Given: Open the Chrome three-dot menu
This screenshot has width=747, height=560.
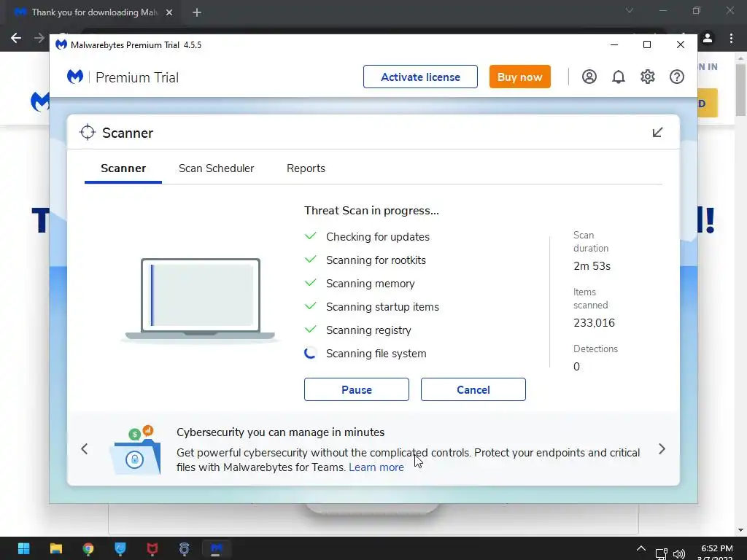Looking at the screenshot, I should [x=731, y=38].
